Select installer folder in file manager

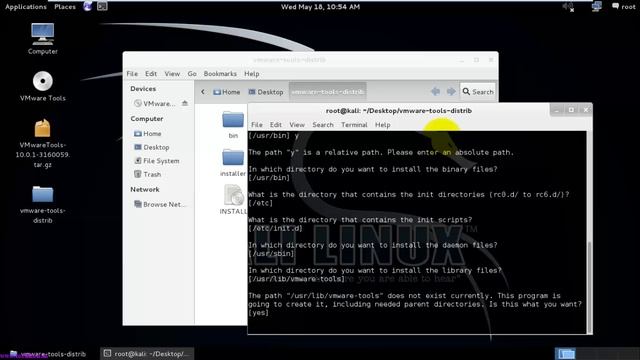233,162
